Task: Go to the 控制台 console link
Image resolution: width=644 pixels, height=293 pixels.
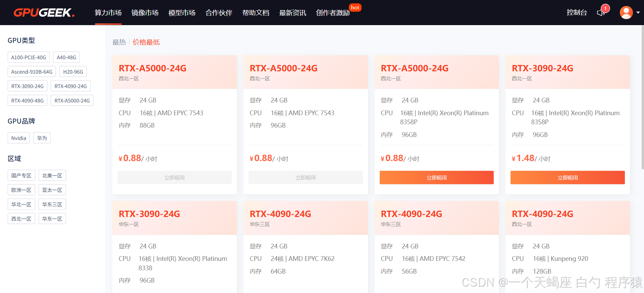Action: [x=577, y=12]
